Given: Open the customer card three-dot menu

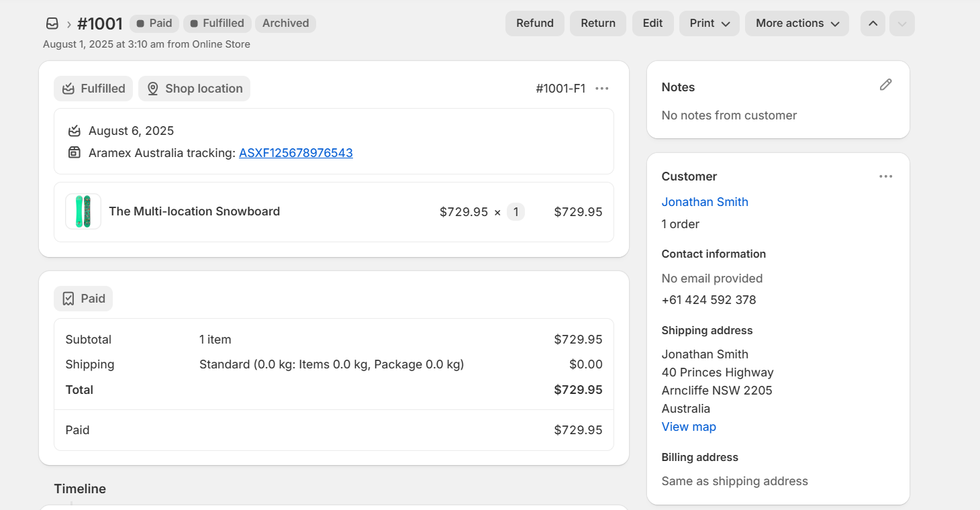Looking at the screenshot, I should pyautogui.click(x=885, y=176).
